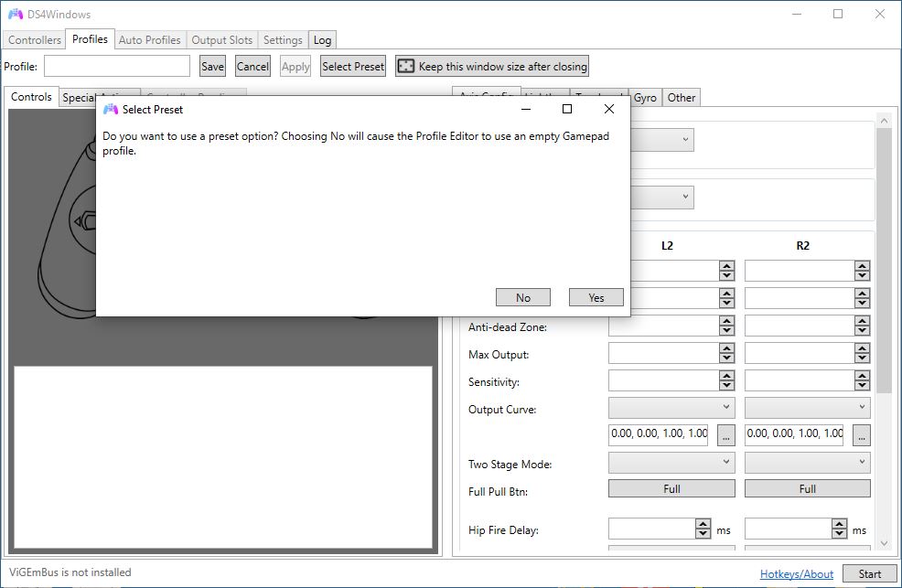Click the R2 Full Pull Btn Full button
This screenshot has width=902, height=588.
point(807,488)
